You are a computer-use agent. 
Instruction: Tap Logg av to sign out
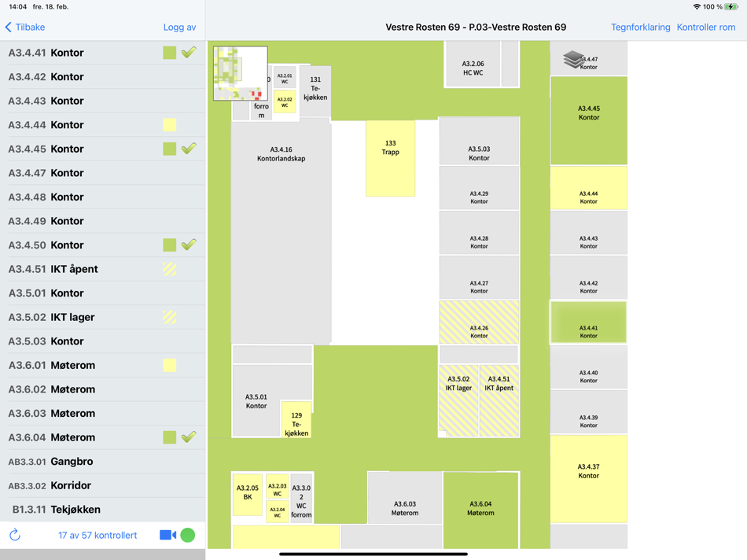[x=179, y=27]
